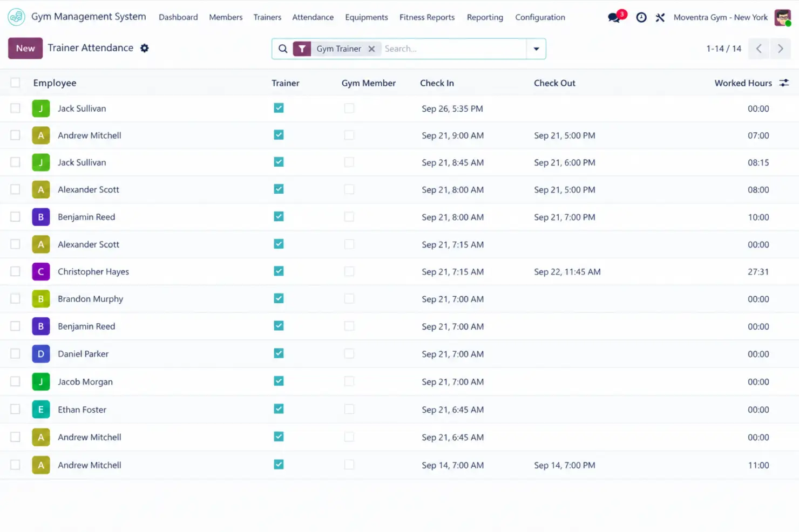Click the New button
799x532 pixels.
25,48
